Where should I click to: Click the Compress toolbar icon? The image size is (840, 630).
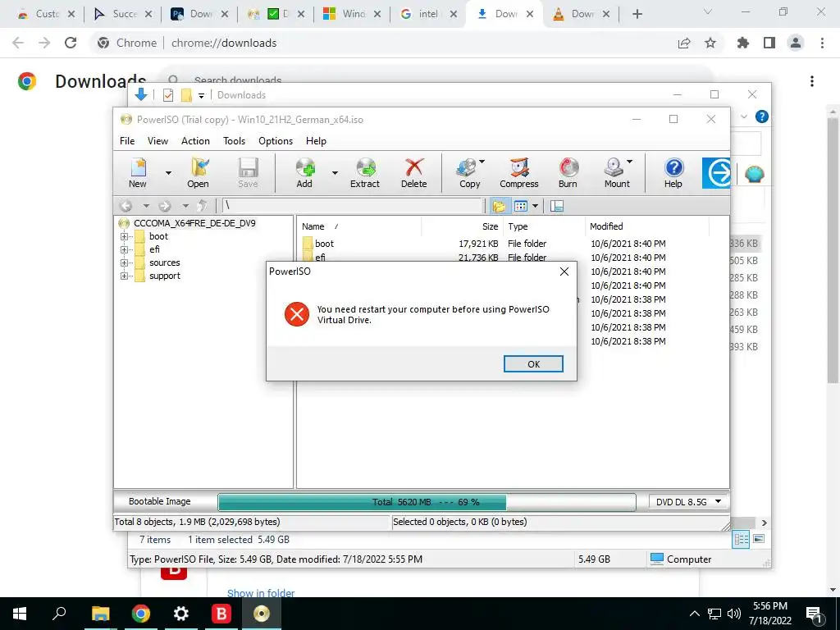point(518,172)
